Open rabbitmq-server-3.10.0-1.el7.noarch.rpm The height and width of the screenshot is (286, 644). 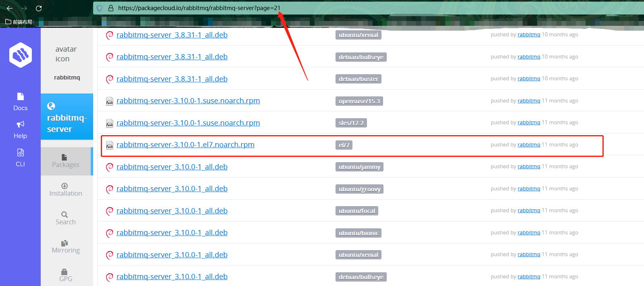coord(185,145)
